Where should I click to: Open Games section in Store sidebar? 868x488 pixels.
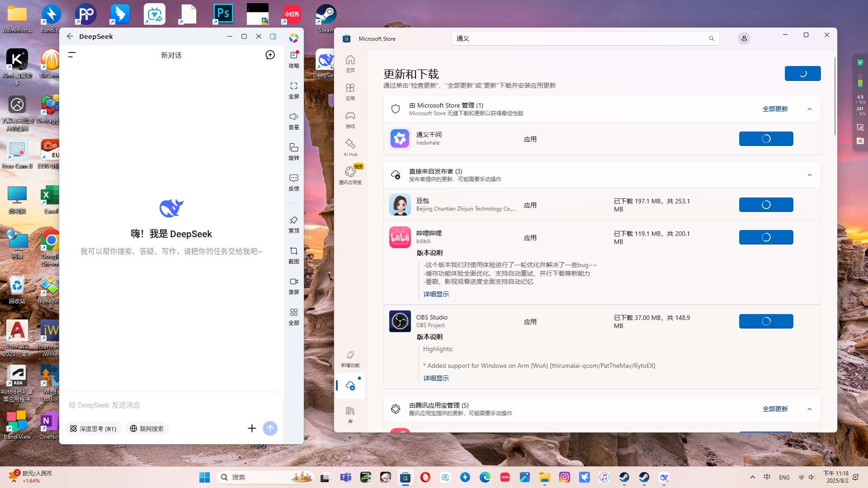coord(350,120)
